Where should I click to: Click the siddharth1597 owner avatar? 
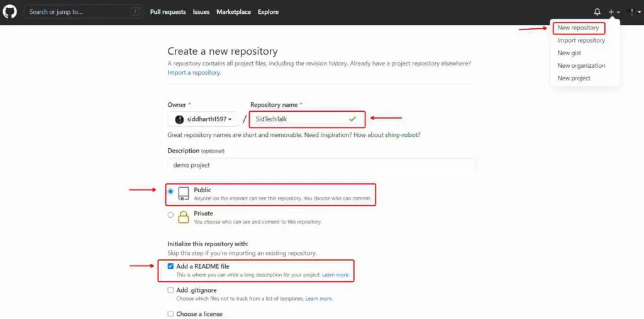179,119
